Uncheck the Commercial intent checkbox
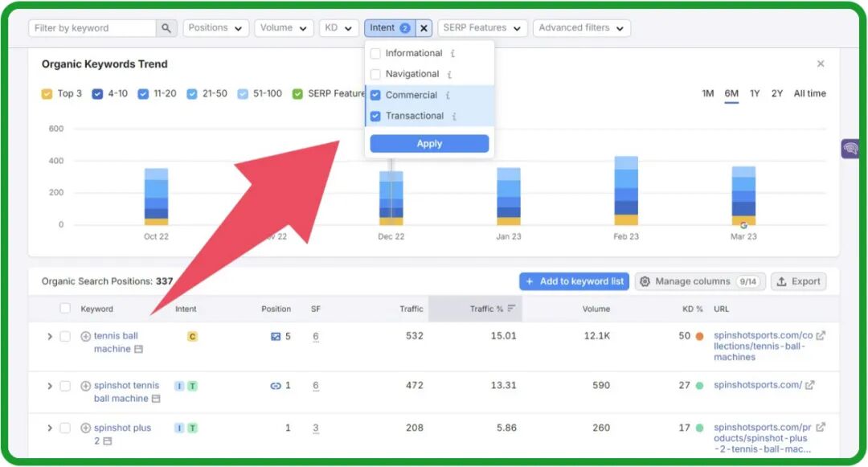 [375, 95]
